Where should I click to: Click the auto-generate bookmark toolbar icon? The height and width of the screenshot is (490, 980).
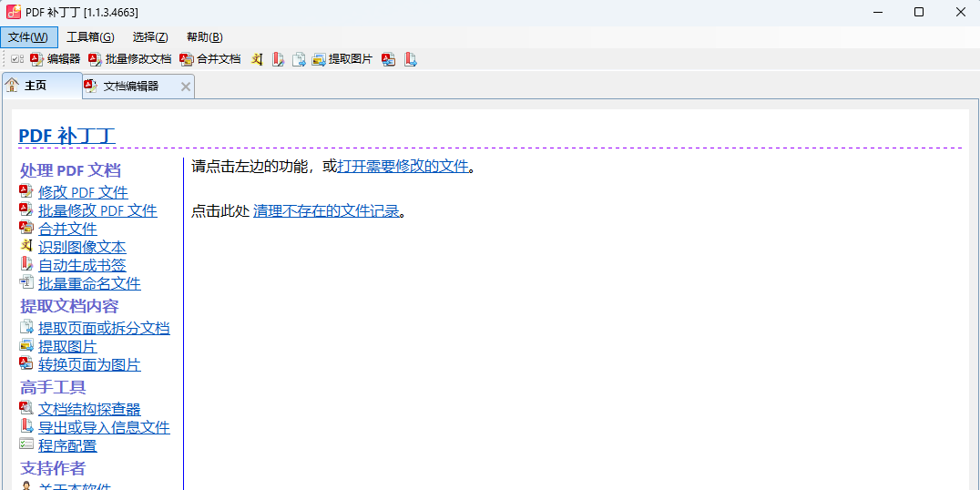(x=278, y=59)
